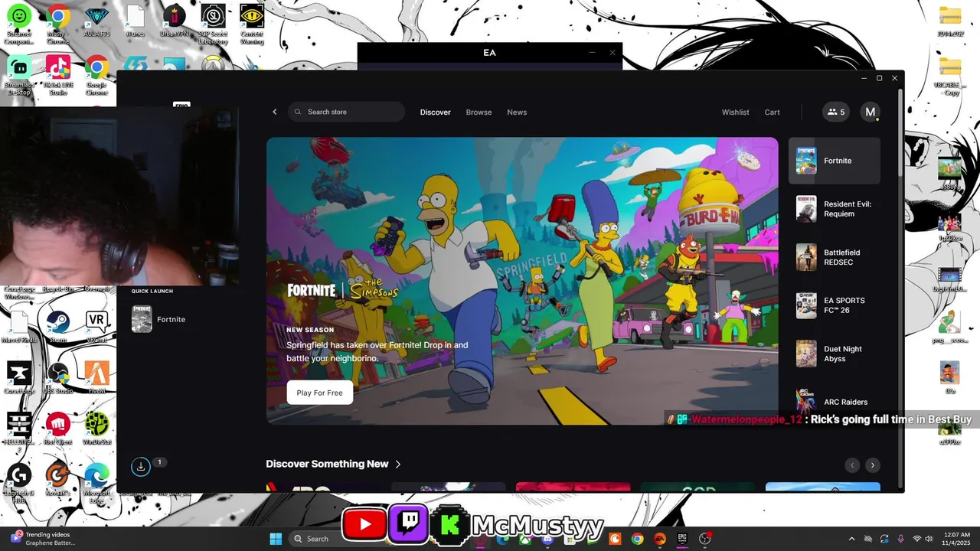Select EA SPORTS FC 26 in list
This screenshot has width=980, height=551.
pos(835,305)
